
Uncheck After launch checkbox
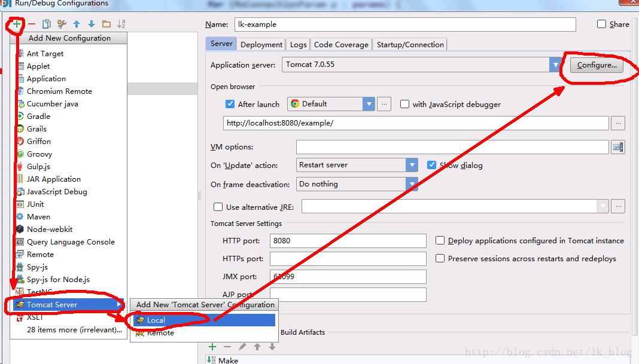(230, 104)
